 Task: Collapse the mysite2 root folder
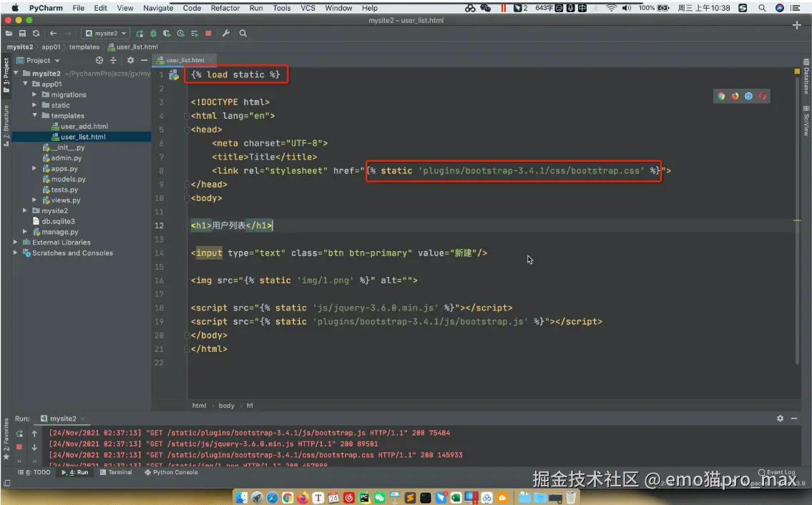(x=16, y=74)
